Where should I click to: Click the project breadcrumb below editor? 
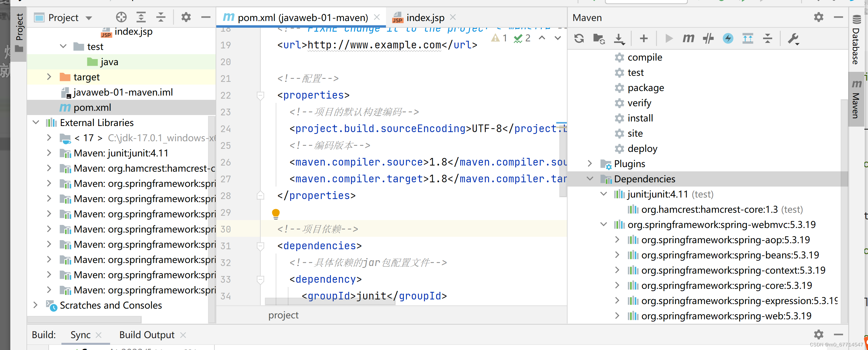283,315
